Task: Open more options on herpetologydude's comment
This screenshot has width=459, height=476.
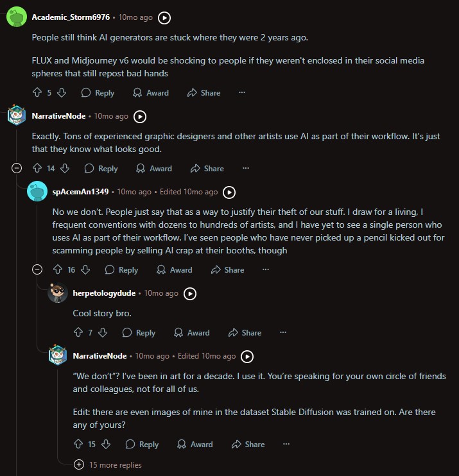Action: point(283,333)
